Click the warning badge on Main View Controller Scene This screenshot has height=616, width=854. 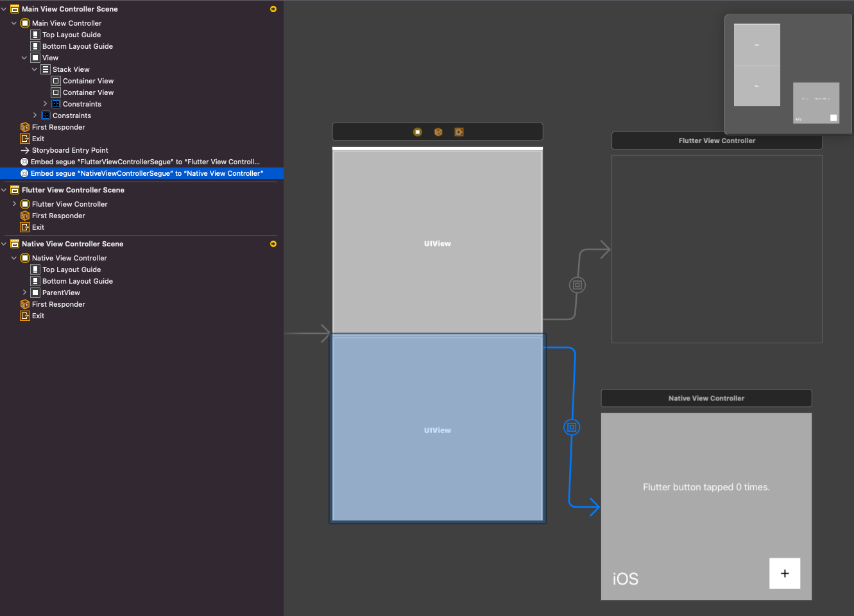[x=273, y=9]
